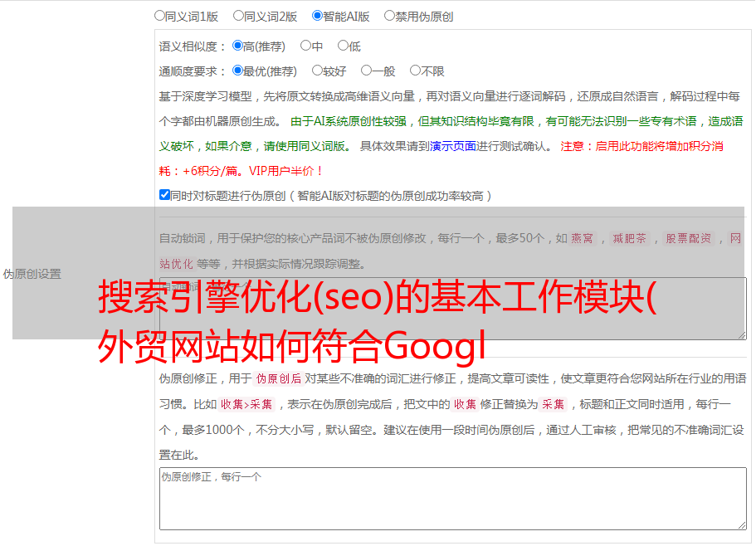Click the 伪原创设置 label
The height and width of the screenshot is (546, 756).
click(32, 274)
